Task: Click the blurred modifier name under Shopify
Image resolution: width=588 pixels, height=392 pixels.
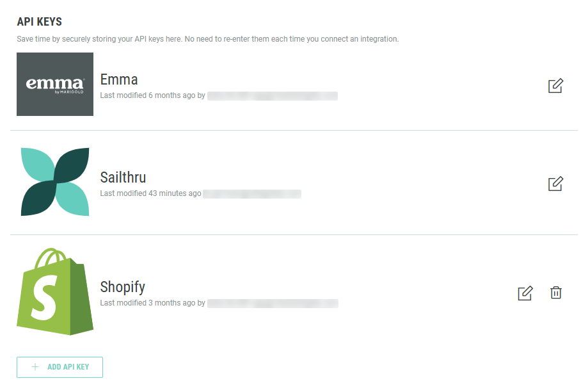Action: (x=272, y=303)
